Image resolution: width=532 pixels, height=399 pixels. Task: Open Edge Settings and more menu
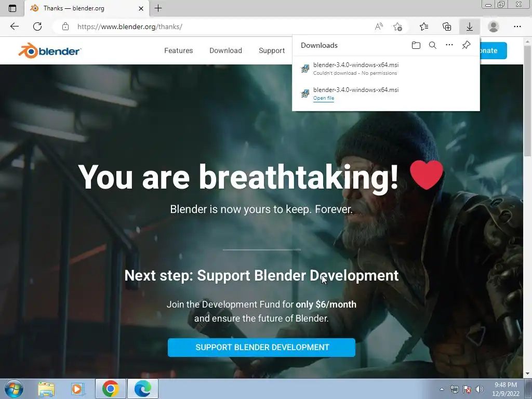click(x=517, y=26)
